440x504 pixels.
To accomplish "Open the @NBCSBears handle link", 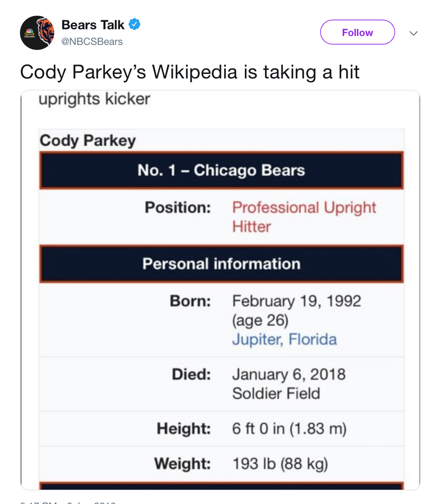I will (x=92, y=42).
